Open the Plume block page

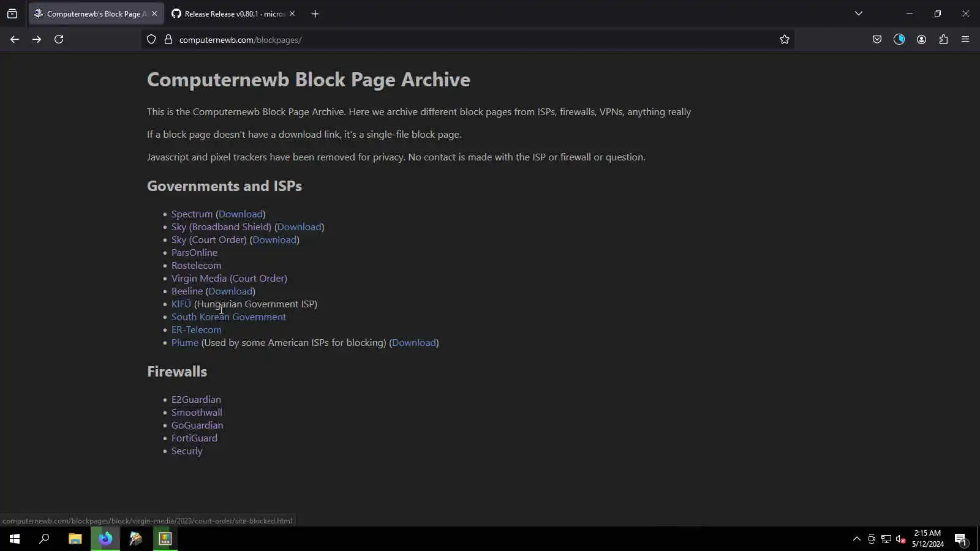coord(185,342)
